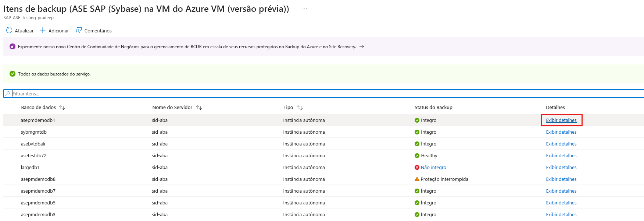The image size is (644, 221).
Task: Click Todos os dados buscados do serviço message
Action: tap(54, 74)
